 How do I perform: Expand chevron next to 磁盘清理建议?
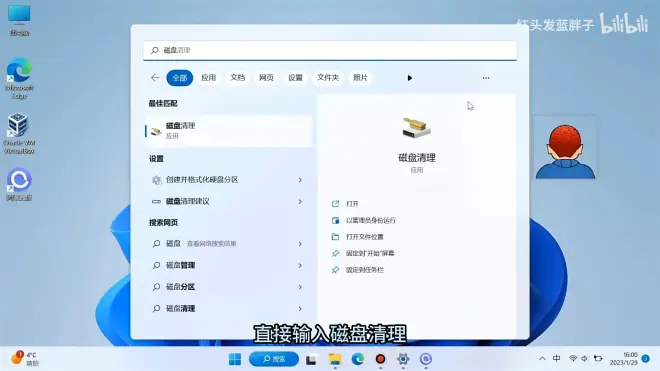300,201
